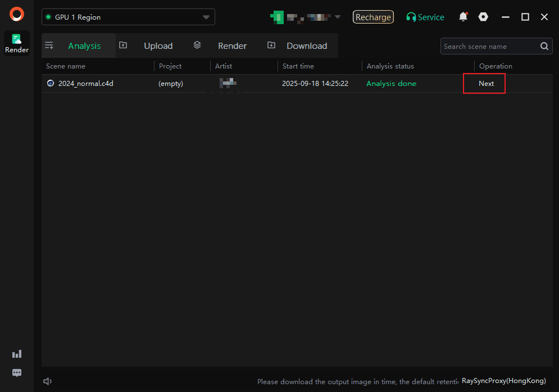Open settings via the hexagon icon

483,17
